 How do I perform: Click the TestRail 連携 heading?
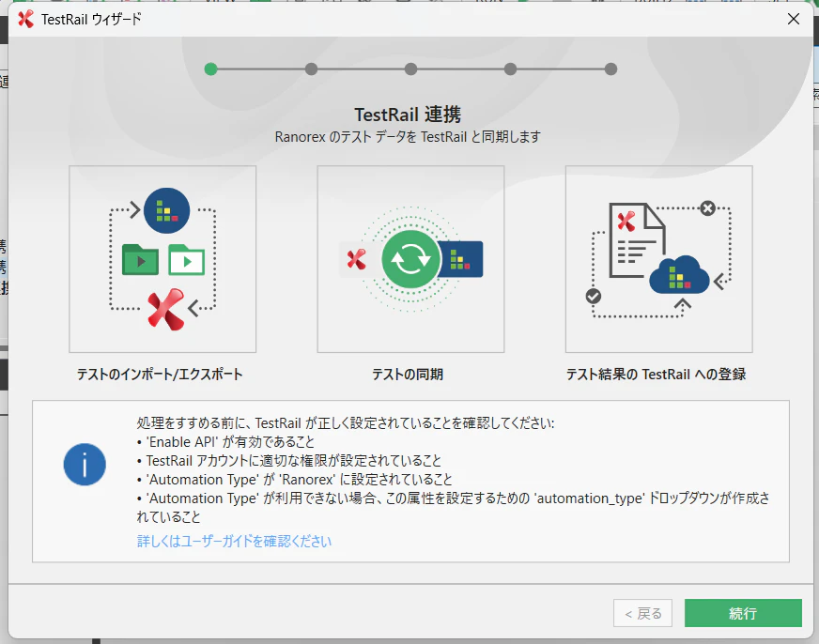pyautogui.click(x=408, y=115)
